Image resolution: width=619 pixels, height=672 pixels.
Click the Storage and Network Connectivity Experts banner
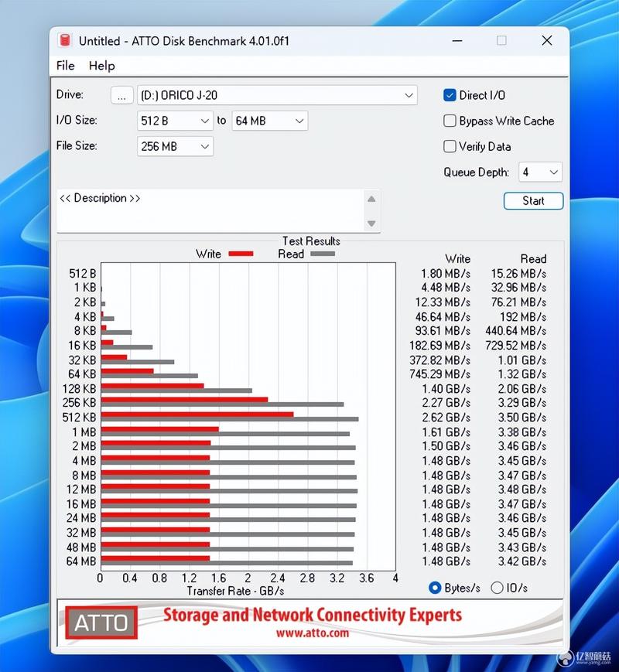click(x=313, y=615)
